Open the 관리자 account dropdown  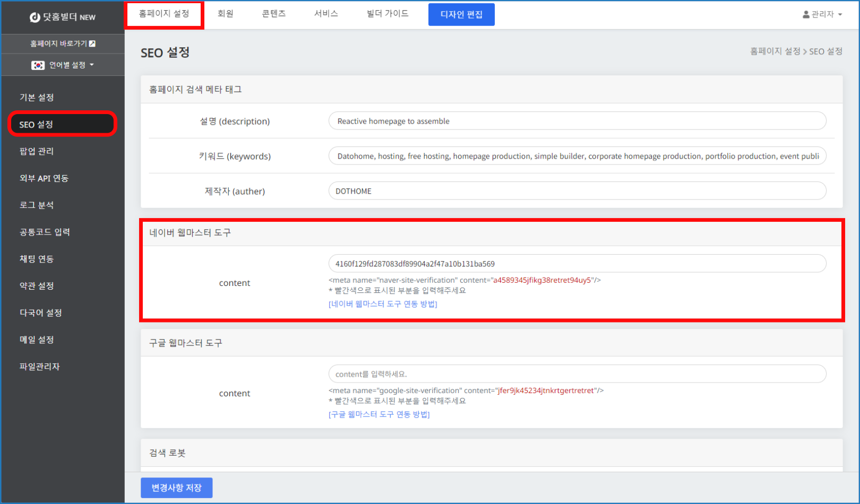pyautogui.click(x=822, y=14)
